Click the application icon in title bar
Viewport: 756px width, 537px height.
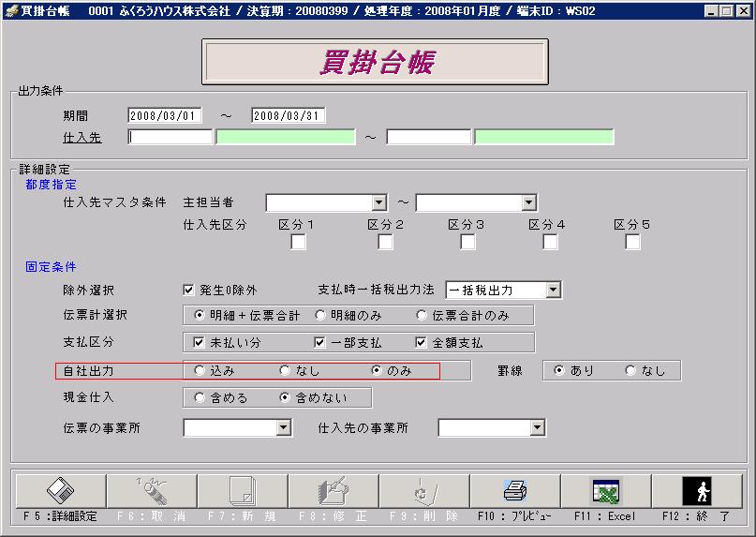[11, 10]
